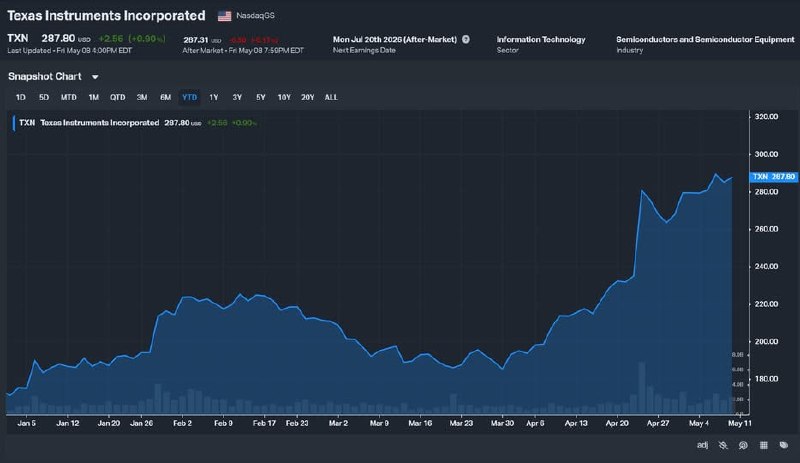This screenshot has width=800, height=463.
Task: Click the Snapshot Chart title
Action: click(x=45, y=77)
